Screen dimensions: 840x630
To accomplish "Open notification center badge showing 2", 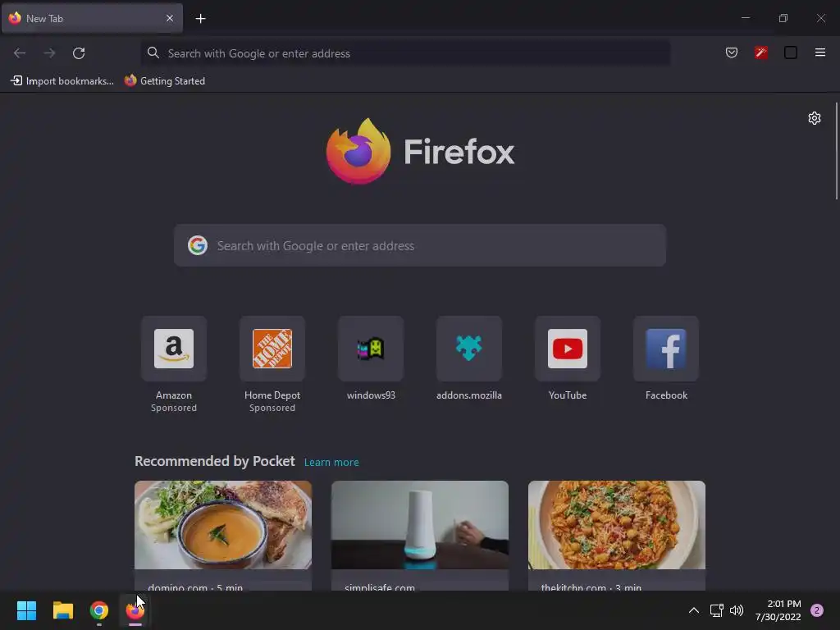I will [817, 610].
